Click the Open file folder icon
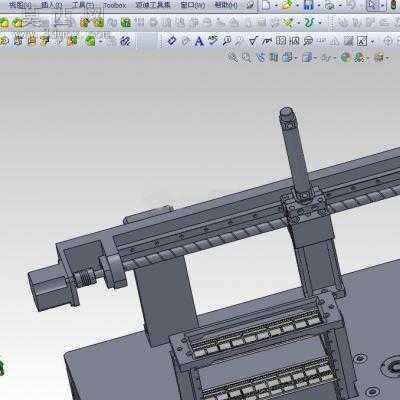The image size is (400, 400). (x=287, y=5)
